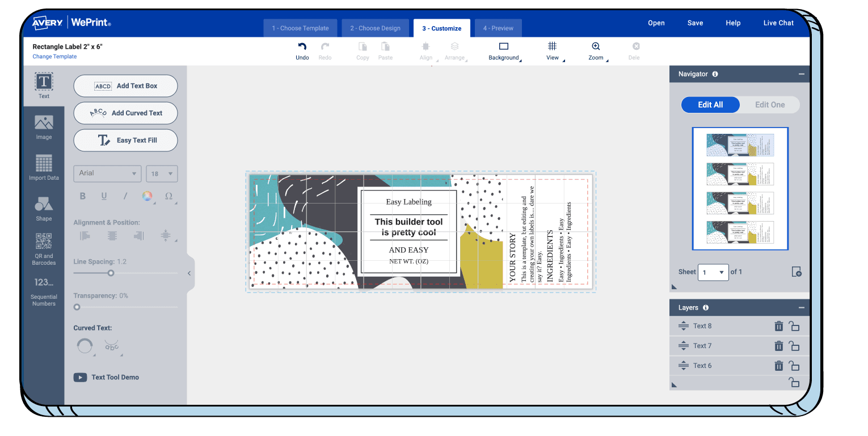Switch to Edit One mode
868x436 pixels.
click(769, 105)
